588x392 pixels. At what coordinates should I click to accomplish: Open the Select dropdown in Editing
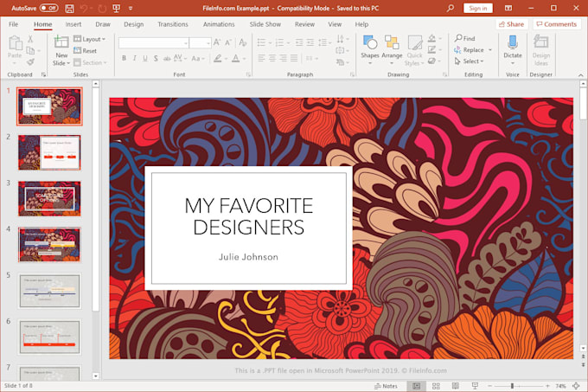pyautogui.click(x=472, y=61)
